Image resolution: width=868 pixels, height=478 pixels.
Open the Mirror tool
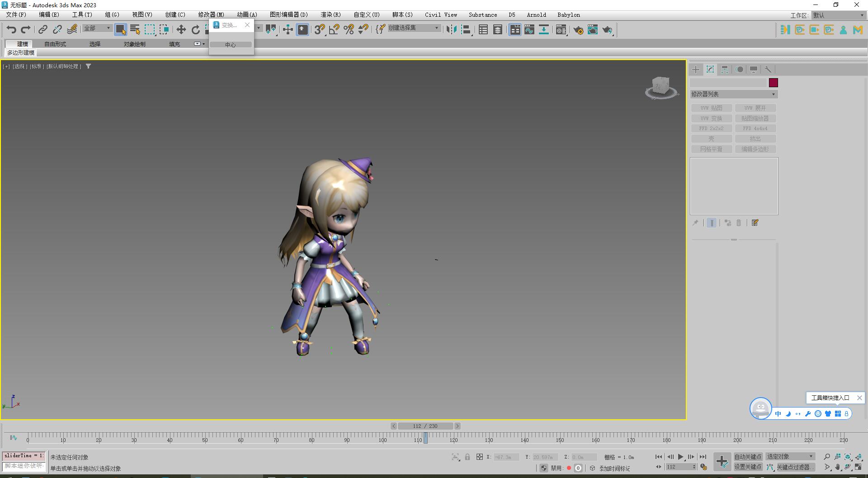pos(451,30)
